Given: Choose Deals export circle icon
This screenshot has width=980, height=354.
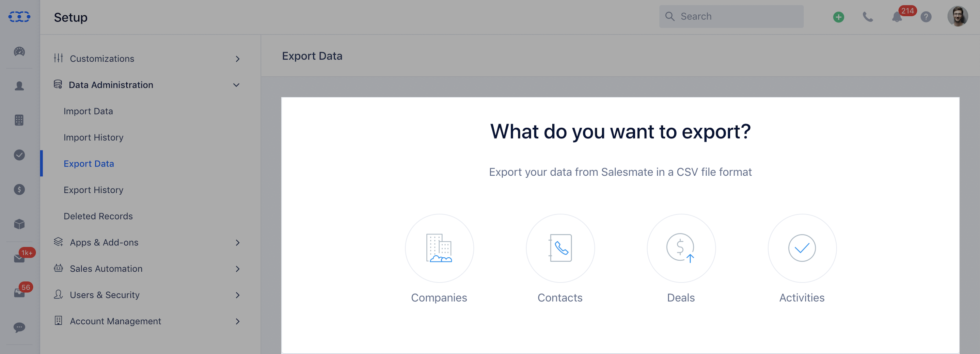Looking at the screenshot, I should [x=681, y=248].
